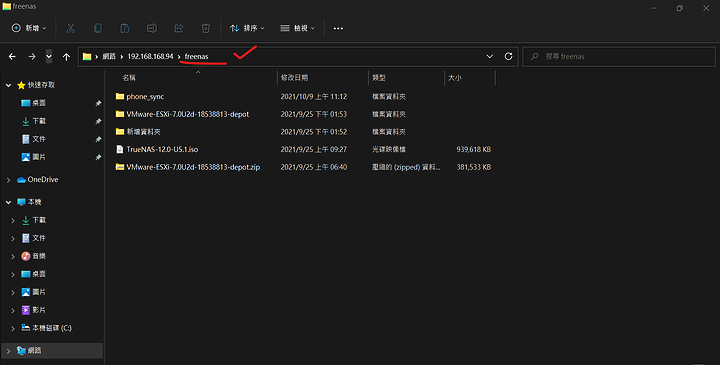Expand 圖片 under 本機
Viewport: 720px width, 365px height.
tap(13, 292)
